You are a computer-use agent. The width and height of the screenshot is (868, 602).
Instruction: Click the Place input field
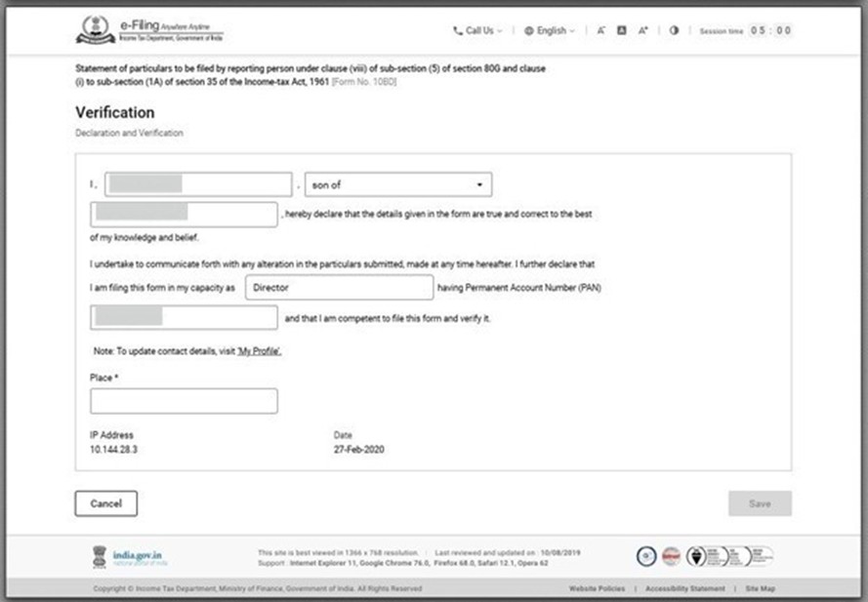(183, 400)
